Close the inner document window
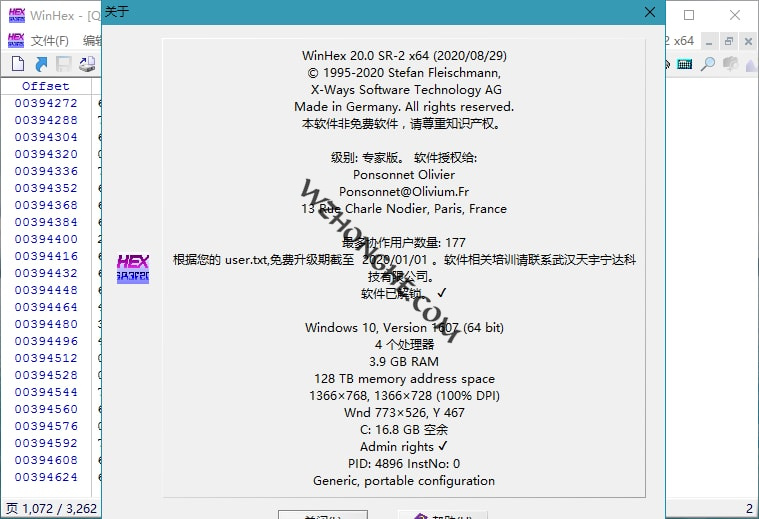Screen dimensions: 759x519 [x=748, y=42]
